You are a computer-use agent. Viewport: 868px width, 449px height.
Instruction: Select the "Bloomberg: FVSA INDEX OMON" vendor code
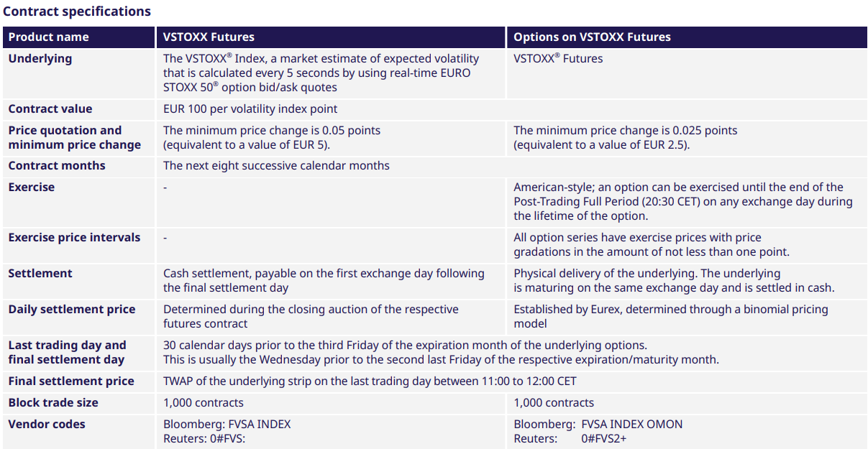tap(598, 425)
